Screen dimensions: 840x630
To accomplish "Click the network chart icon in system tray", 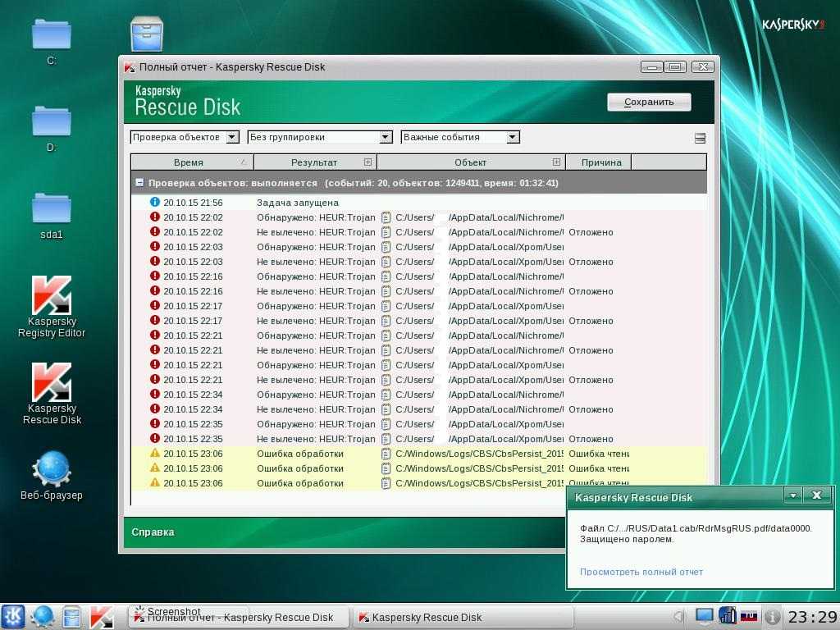I will point(728,615).
